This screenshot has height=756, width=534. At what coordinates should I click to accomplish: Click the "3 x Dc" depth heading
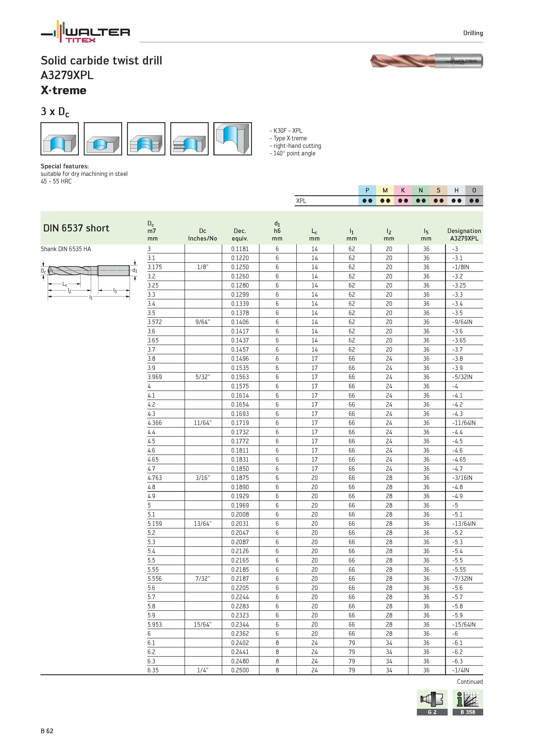[x=55, y=112]
